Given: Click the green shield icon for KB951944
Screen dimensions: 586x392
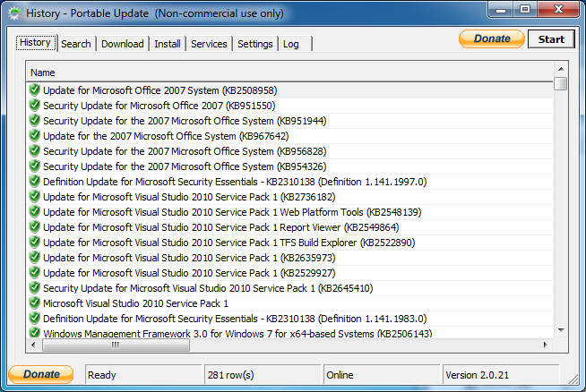Looking at the screenshot, I should [x=34, y=121].
